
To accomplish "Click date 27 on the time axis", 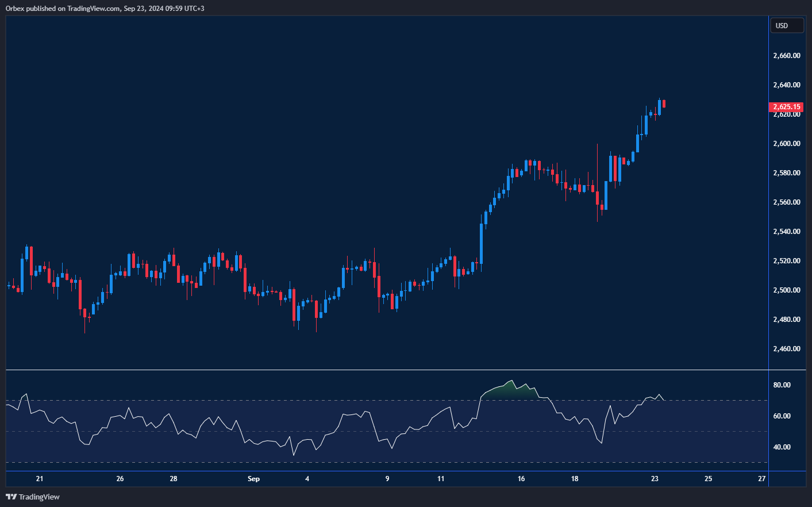I will click(x=761, y=478).
